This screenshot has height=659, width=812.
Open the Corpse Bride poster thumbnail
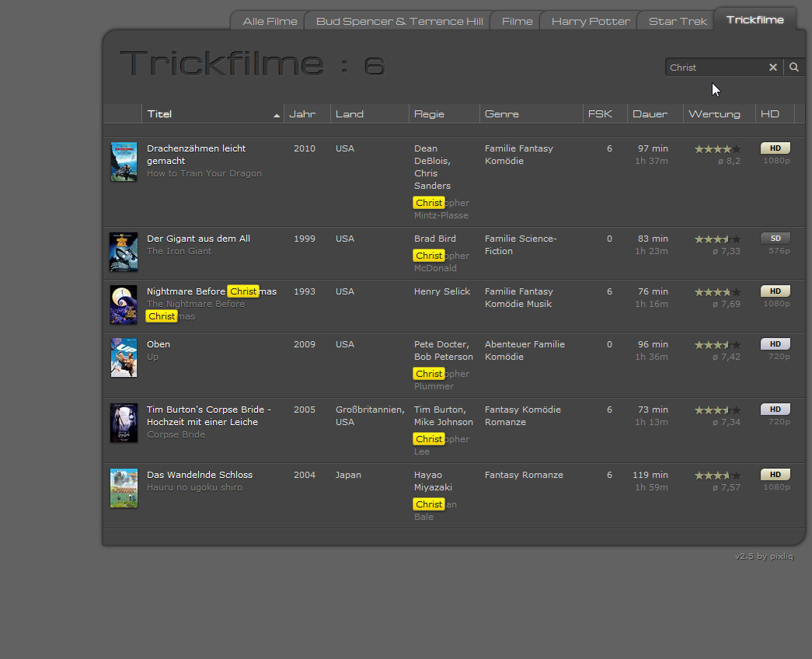coord(124,423)
